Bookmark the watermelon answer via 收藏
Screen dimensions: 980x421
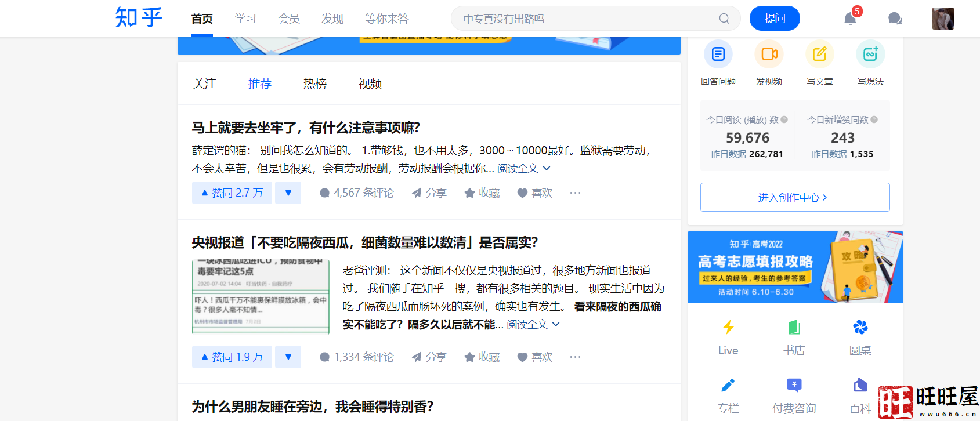[x=482, y=357]
